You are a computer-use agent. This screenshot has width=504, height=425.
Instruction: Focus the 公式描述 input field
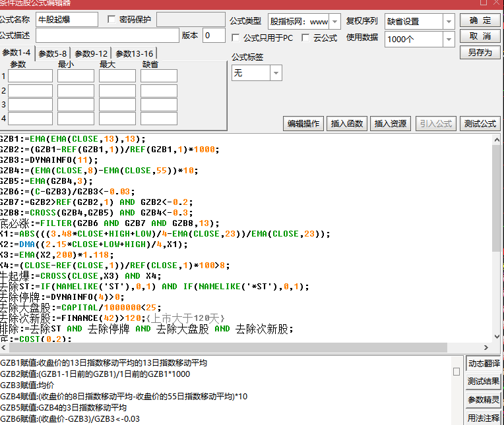click(x=108, y=36)
